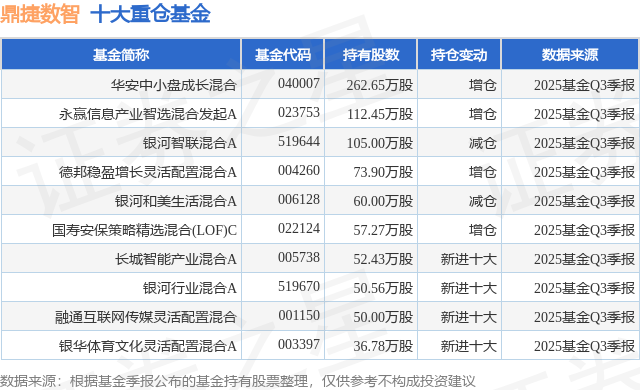
Task: Click the 数据来源 footnote disclaimer text
Action: [x=238, y=381]
